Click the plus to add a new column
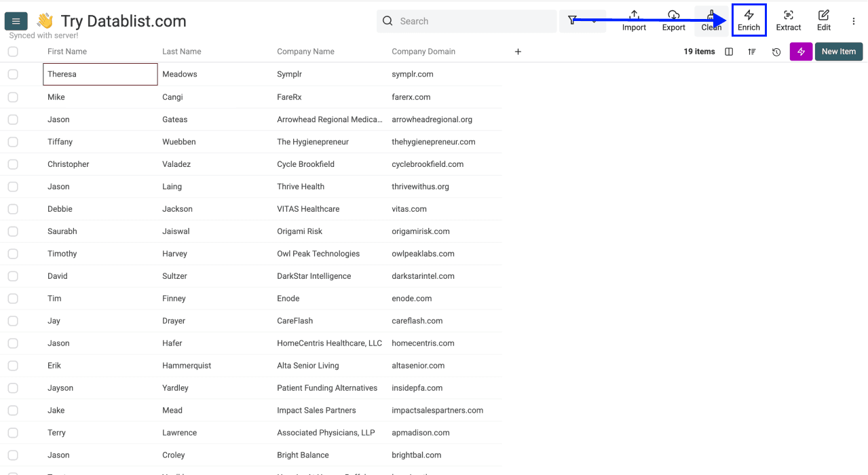Screen dimensions: 868x475 point(518,51)
